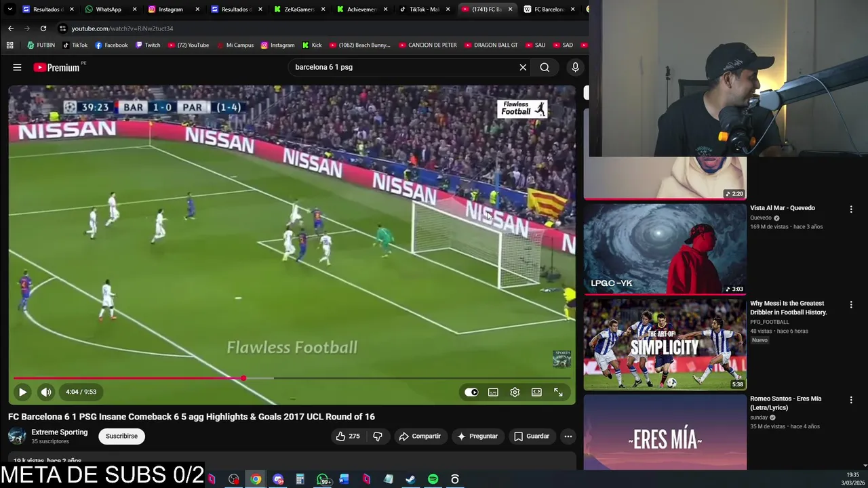Click the Chrome icon in the taskbar

(256, 479)
